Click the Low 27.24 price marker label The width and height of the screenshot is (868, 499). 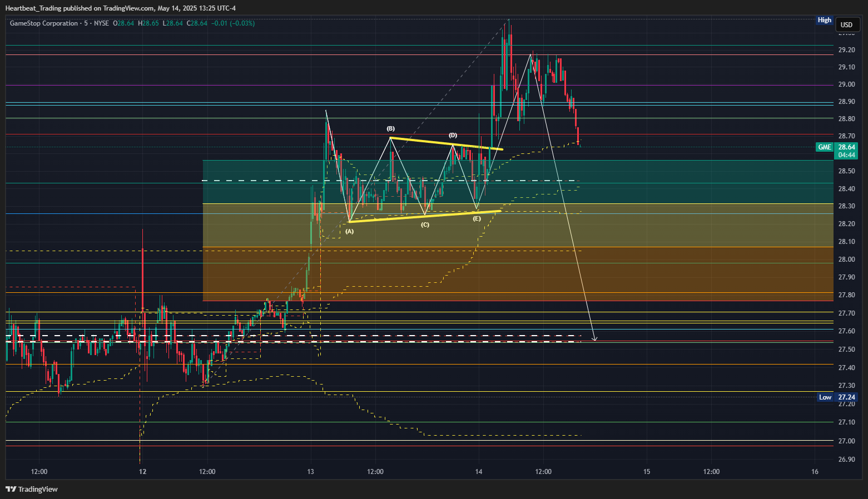click(837, 397)
